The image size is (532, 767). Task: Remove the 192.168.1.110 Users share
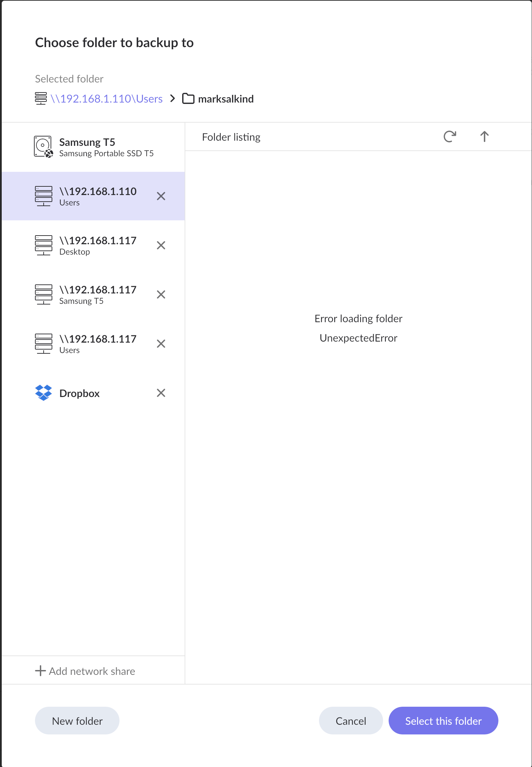pyautogui.click(x=161, y=196)
